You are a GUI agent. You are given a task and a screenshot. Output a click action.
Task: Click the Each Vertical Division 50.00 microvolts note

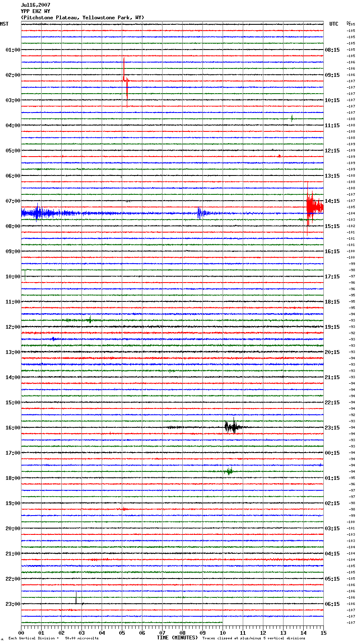[x=53, y=638]
